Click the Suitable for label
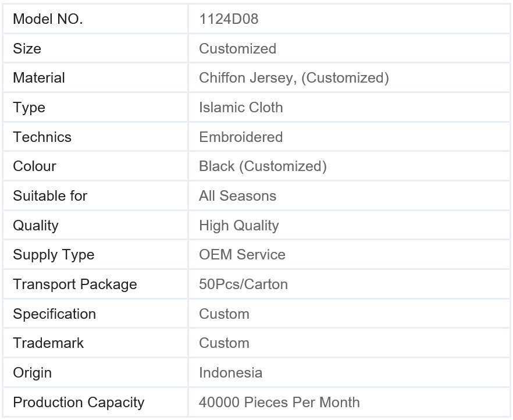The width and height of the screenshot is (513, 420). click(50, 196)
